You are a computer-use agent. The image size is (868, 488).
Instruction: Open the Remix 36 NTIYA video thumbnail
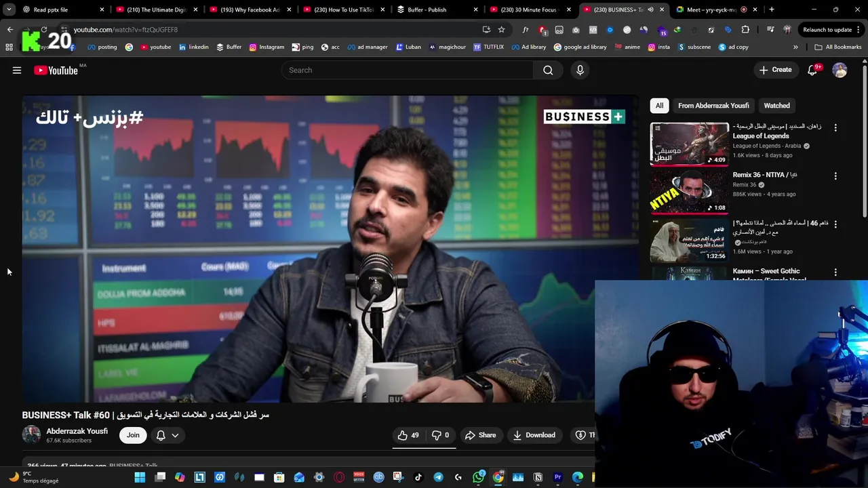(x=689, y=192)
